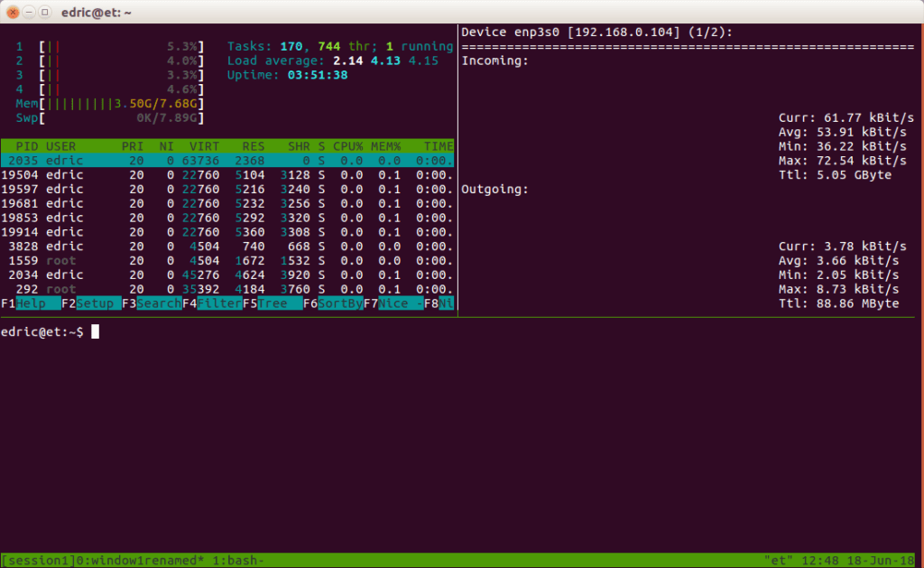This screenshot has width=924, height=568.
Task: Click incoming Ttl: 5.05 GByte
Action: pos(835,174)
